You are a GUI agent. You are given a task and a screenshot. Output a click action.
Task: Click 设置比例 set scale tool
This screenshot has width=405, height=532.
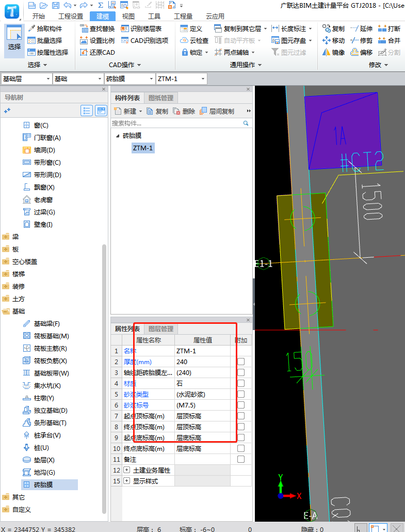click(98, 40)
